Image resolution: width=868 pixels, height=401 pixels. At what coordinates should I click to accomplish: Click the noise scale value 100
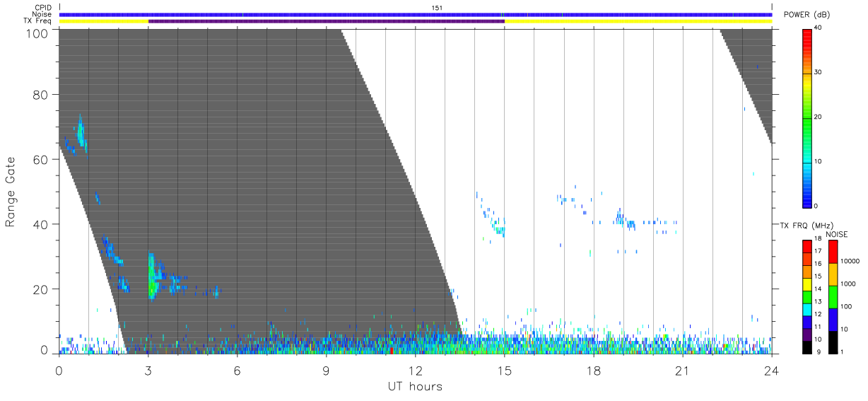845,306
